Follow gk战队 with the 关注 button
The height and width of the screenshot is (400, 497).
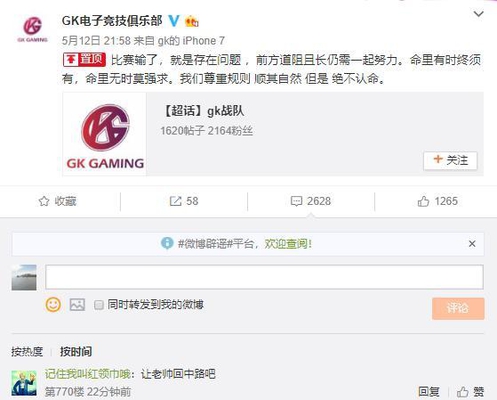click(450, 161)
